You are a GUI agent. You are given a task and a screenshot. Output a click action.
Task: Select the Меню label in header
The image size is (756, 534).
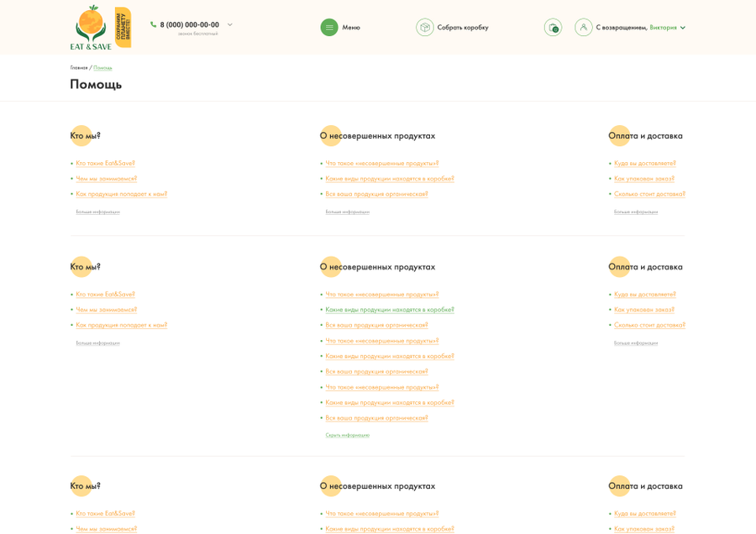(351, 28)
